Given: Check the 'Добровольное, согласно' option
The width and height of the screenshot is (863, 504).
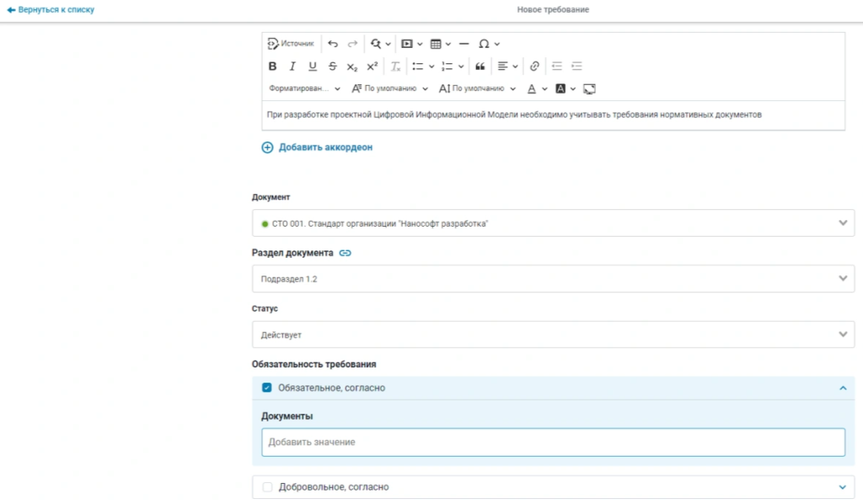Looking at the screenshot, I should coord(266,486).
